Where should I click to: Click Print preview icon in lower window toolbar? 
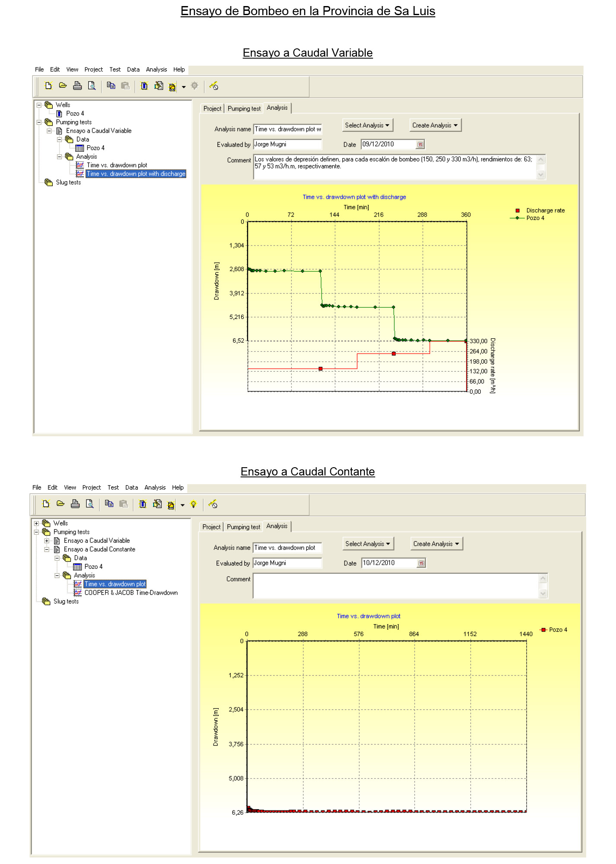(89, 504)
